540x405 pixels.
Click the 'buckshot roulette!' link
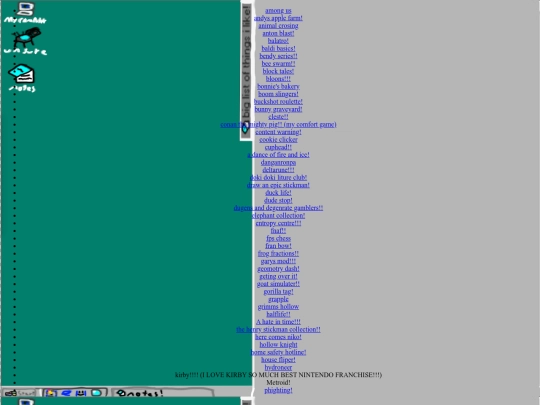[x=278, y=102]
